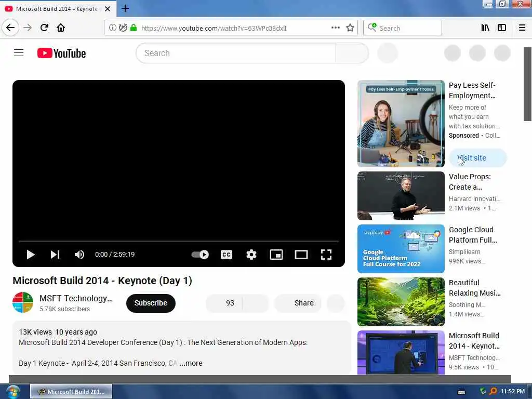This screenshot has height=399, width=532.
Task: Close the Microsoft Build 2014 tab
Action: pyautogui.click(x=108, y=9)
